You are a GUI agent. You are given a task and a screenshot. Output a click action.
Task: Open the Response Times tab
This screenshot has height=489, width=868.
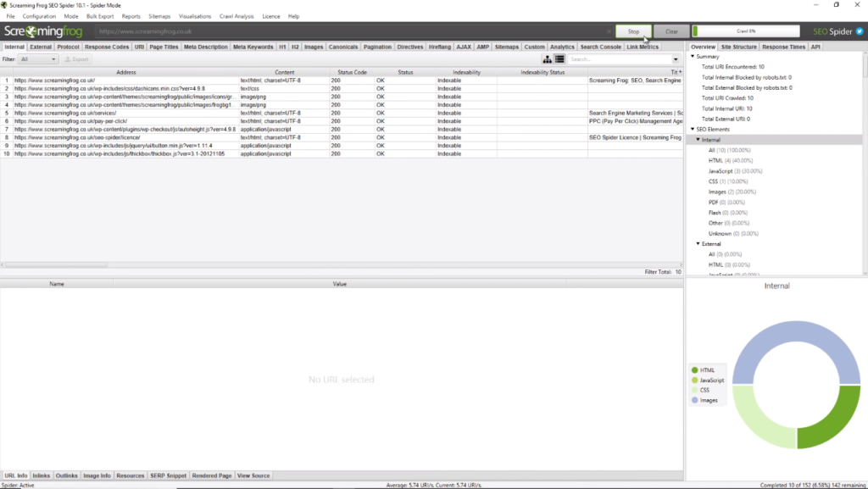[x=783, y=47]
